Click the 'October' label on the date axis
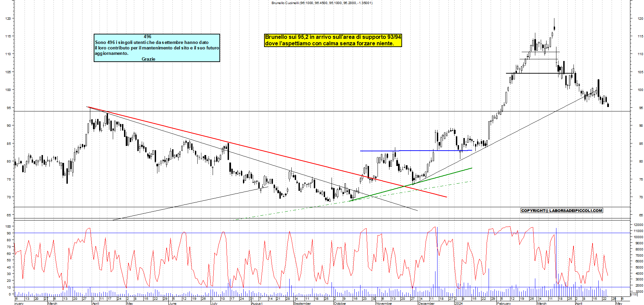Image resolution: width=644 pixels, height=305 pixels. 340,303
